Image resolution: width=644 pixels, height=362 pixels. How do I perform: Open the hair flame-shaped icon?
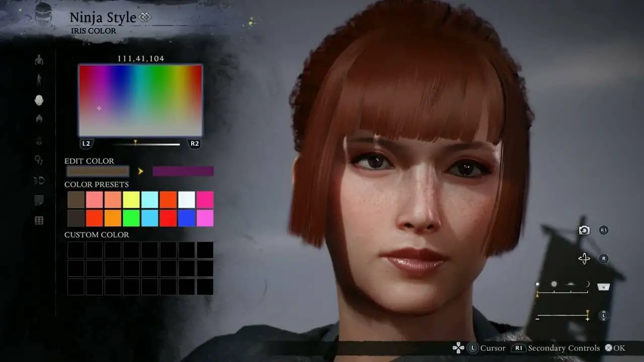tap(39, 119)
